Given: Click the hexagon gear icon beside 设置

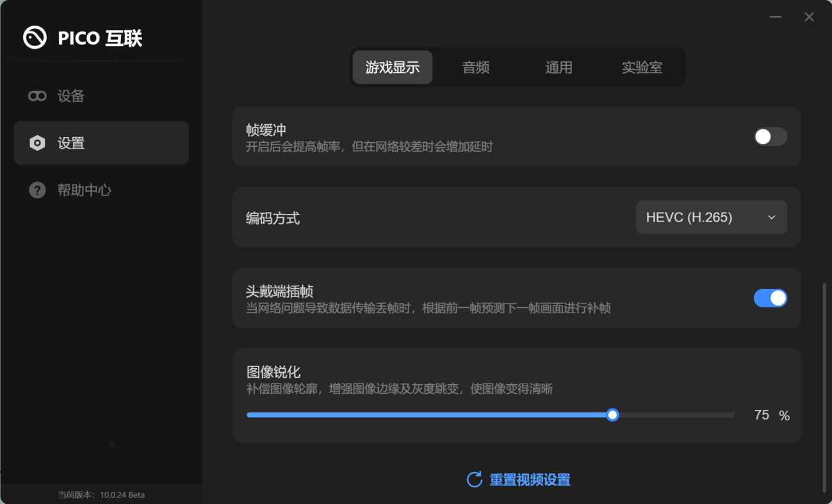Looking at the screenshot, I should [37, 143].
